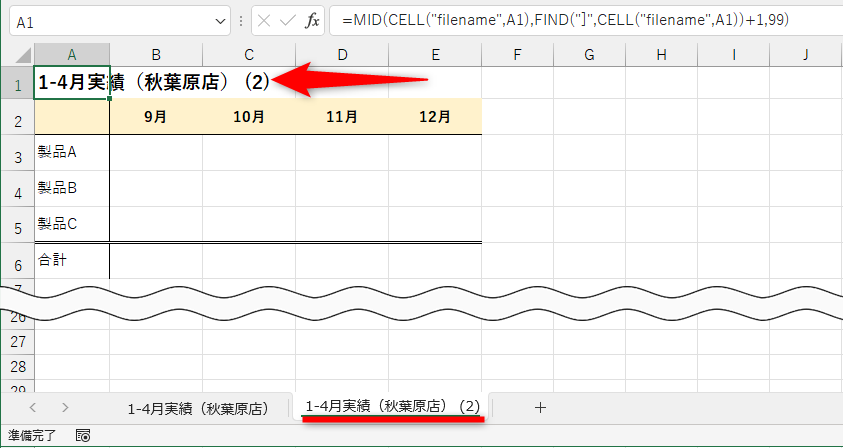Select column G header
Viewport: 843px width, 448px height.
tap(590, 54)
